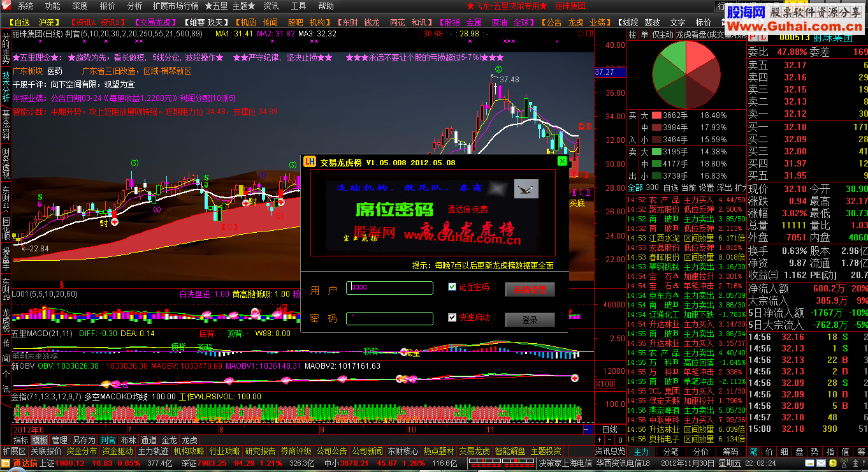Image resolution: width=868 pixels, height=472 pixels.
Task: Open the 主题投资 bottom tab
Action: tap(546, 451)
